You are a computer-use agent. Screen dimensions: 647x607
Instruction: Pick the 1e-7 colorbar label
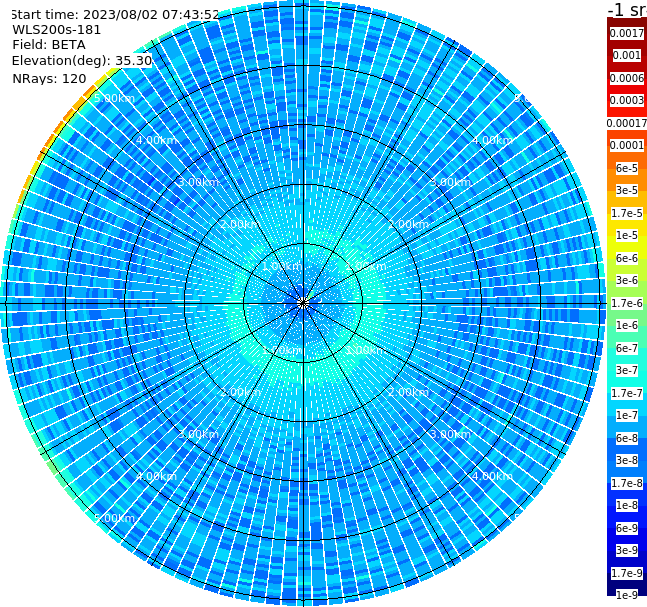[x=627, y=415]
